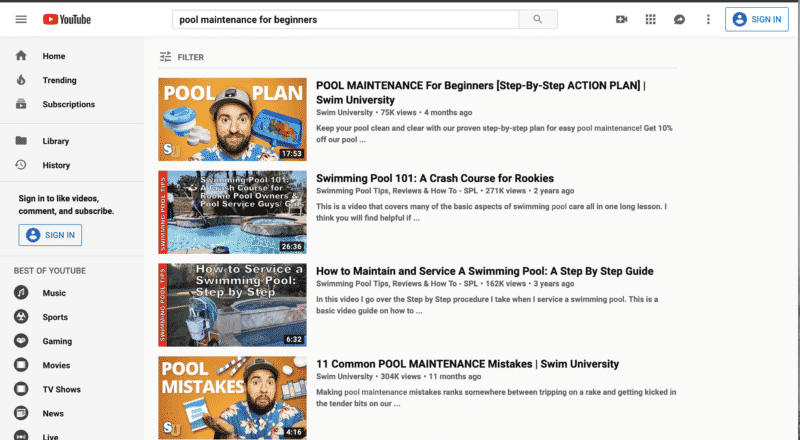The image size is (800, 440).
Task: Click the TV Shows channel icon
Action: tap(21, 389)
